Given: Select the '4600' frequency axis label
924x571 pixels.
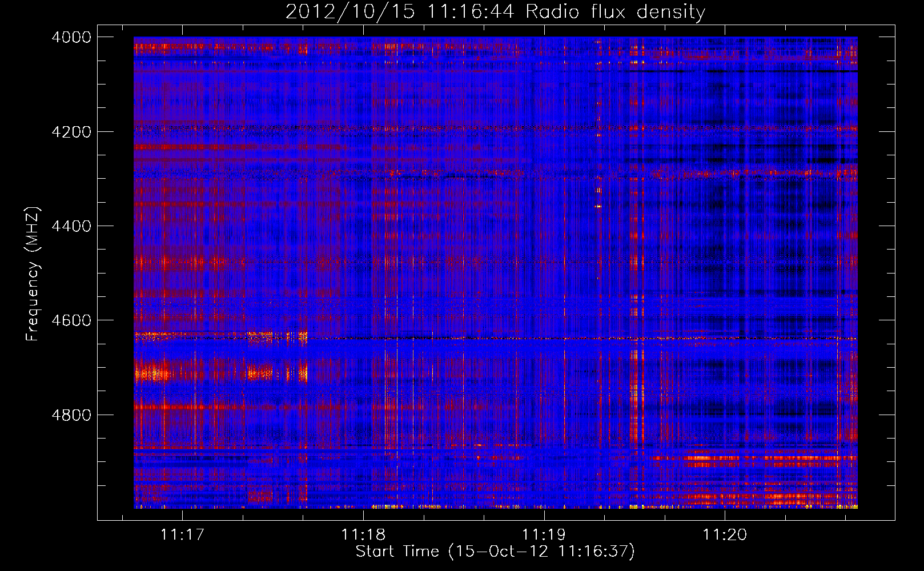Looking at the screenshot, I should pos(71,320).
